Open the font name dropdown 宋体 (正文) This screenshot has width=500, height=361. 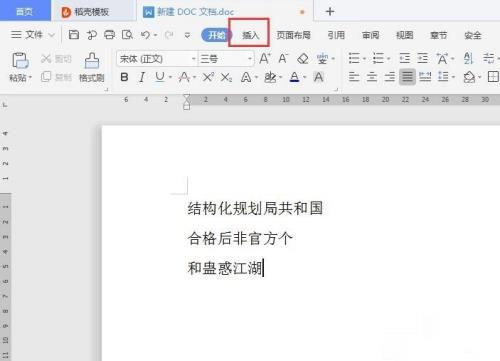point(157,59)
